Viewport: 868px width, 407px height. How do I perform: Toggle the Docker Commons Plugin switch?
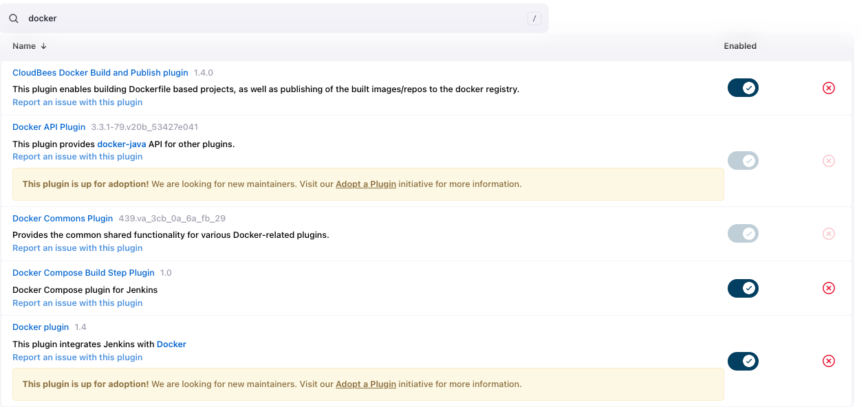tap(743, 234)
